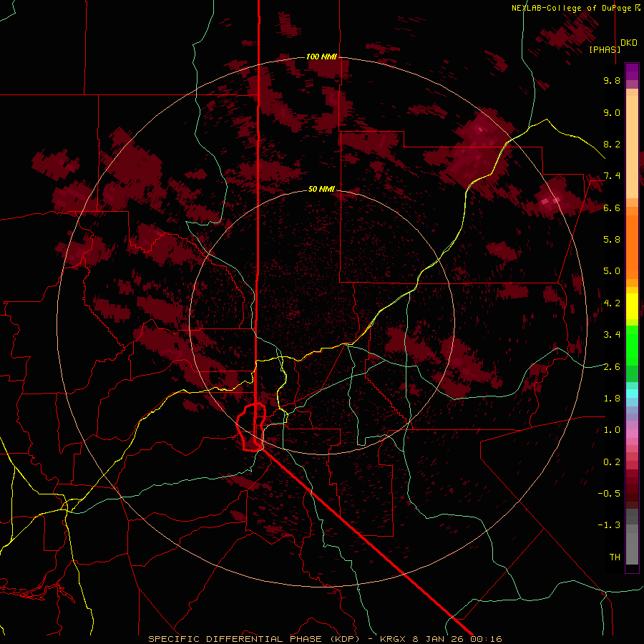This screenshot has width=644, height=644.
Task: Click the 6.6 value on color scale
Action: pyautogui.click(x=612, y=208)
